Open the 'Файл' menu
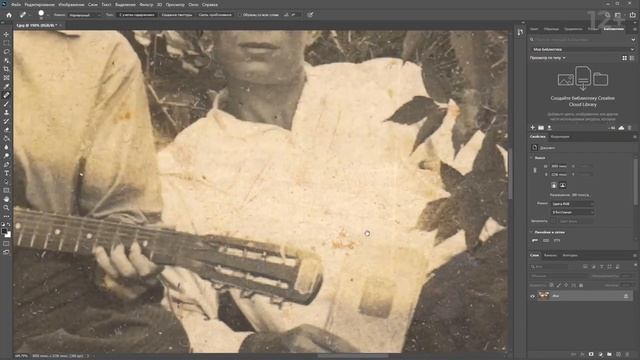The width and height of the screenshot is (640, 360). tap(16, 4)
